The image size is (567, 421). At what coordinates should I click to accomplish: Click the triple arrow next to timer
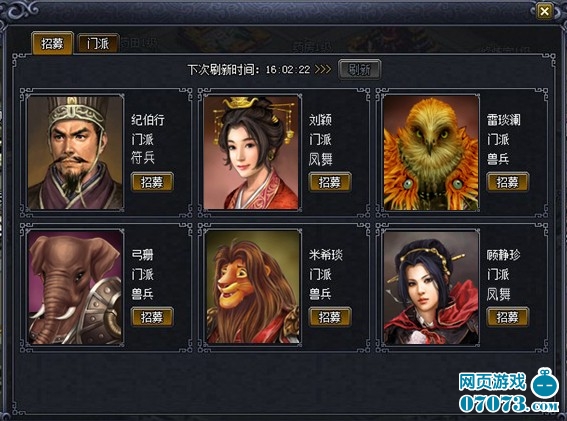[x=323, y=69]
